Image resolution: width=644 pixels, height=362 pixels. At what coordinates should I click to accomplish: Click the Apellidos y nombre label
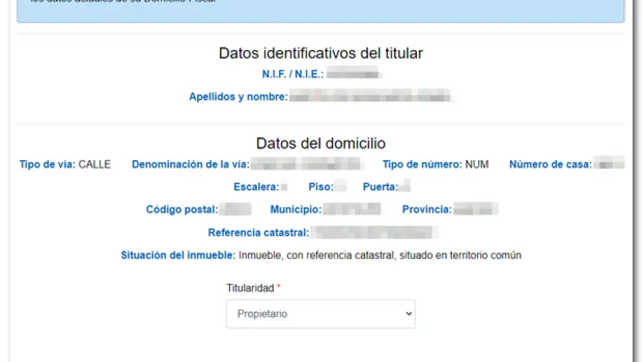pos(238,97)
